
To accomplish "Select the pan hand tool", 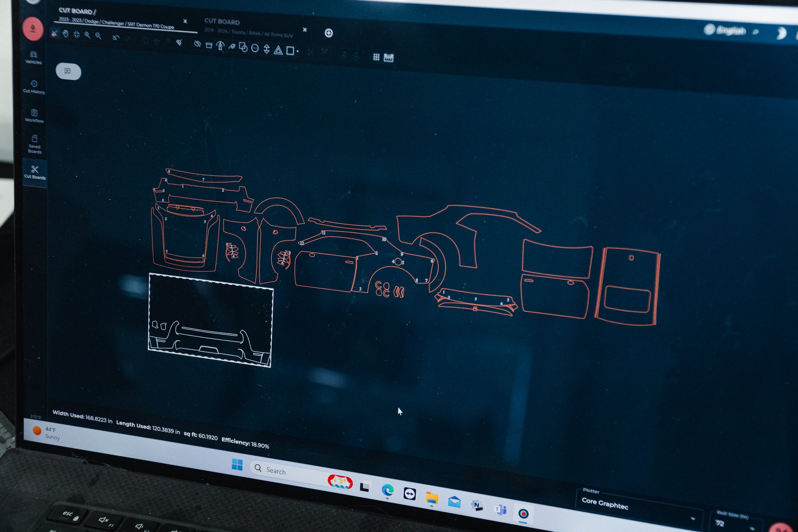I will (x=65, y=34).
